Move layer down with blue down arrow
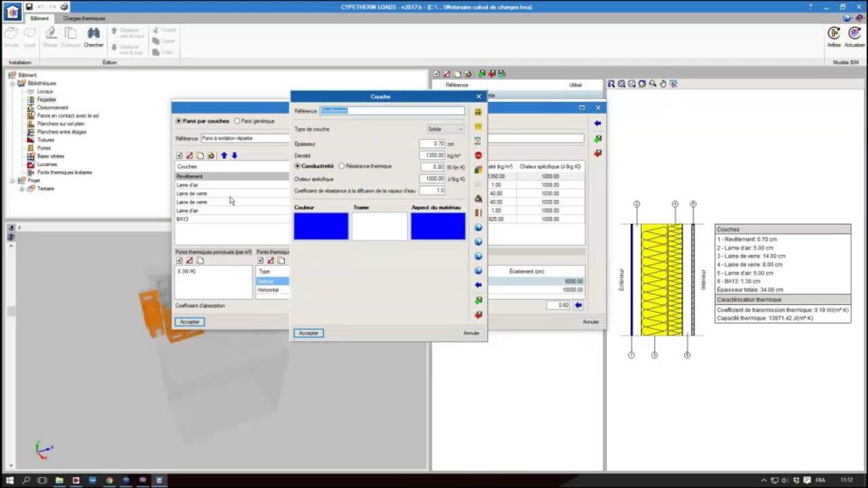 click(235, 155)
